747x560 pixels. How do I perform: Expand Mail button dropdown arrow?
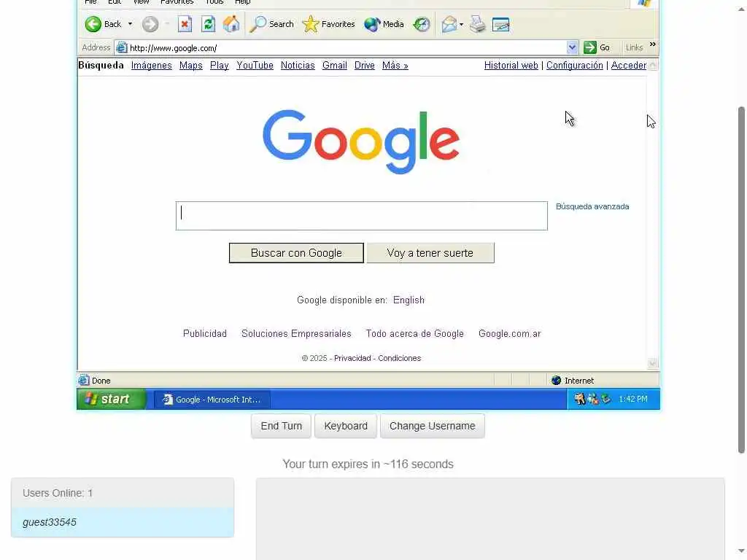point(461,24)
